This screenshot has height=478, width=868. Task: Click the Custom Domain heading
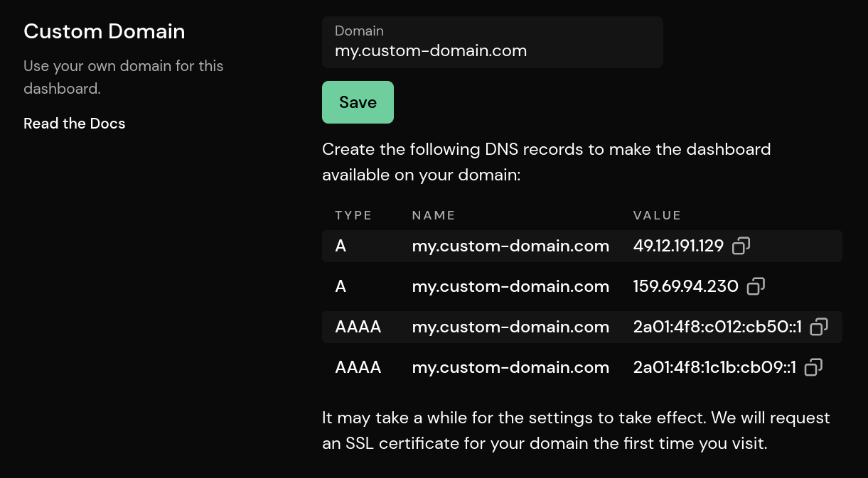[104, 31]
